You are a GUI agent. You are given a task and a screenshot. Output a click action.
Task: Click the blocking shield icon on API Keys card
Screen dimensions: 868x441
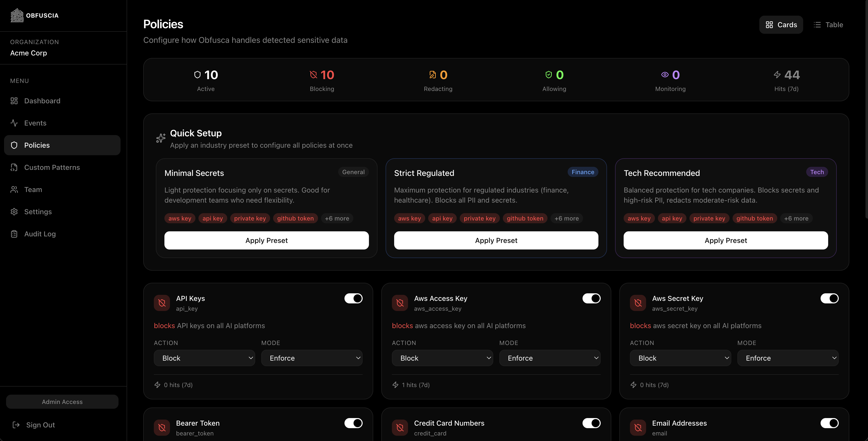coord(162,303)
